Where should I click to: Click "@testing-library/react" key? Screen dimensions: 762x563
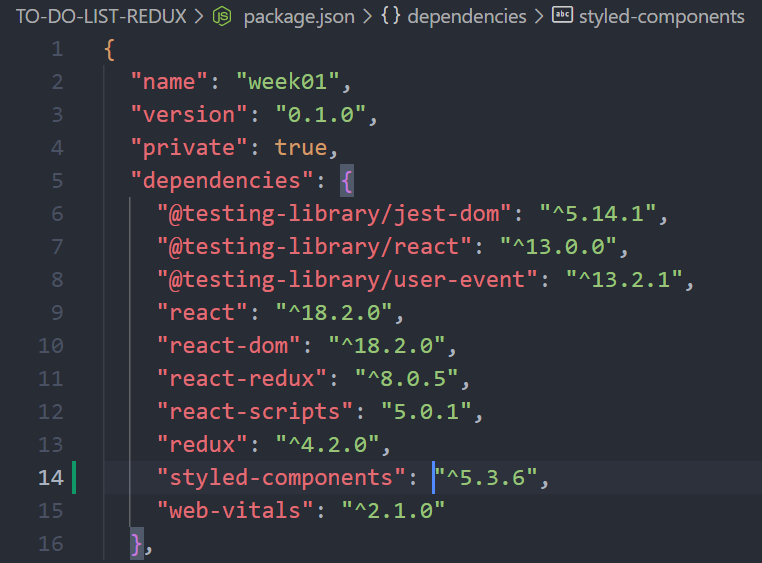click(x=314, y=247)
